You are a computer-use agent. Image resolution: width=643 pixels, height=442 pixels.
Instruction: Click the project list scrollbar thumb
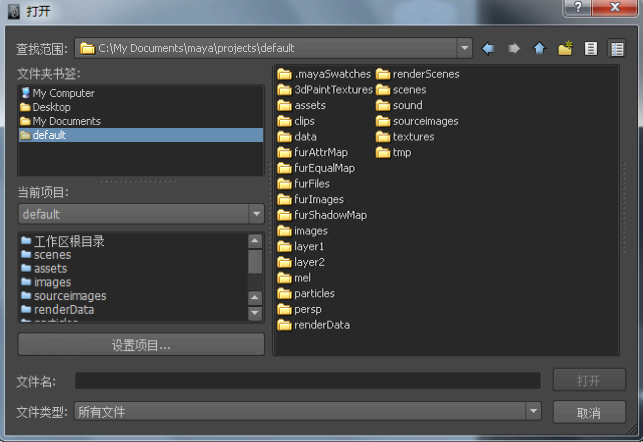point(255,262)
